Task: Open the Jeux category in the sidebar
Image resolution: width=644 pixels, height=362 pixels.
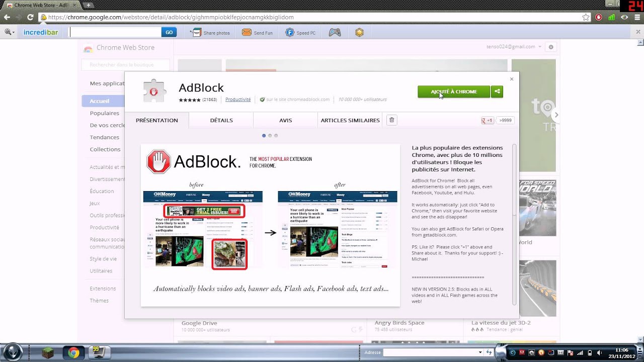Action: (x=95, y=203)
